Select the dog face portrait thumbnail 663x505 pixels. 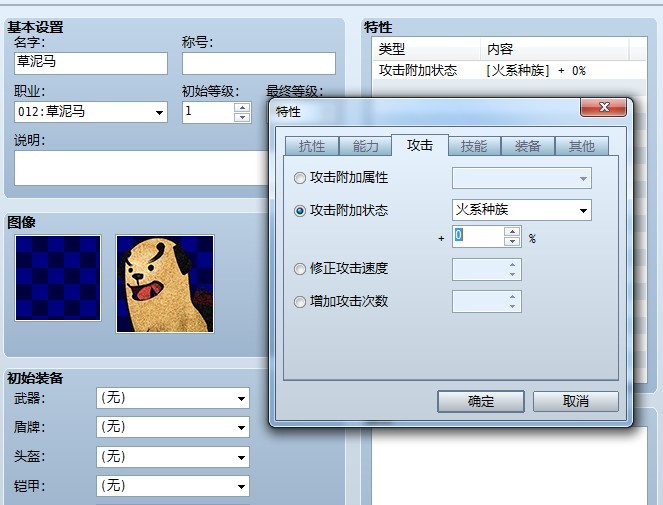(165, 284)
